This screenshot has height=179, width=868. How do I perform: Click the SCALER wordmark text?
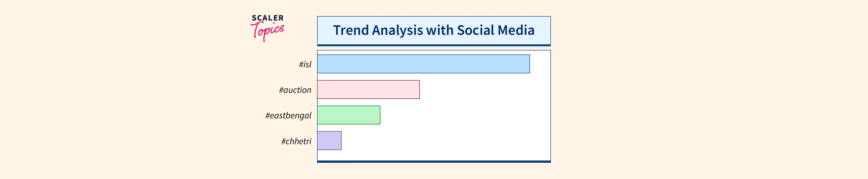(x=268, y=18)
